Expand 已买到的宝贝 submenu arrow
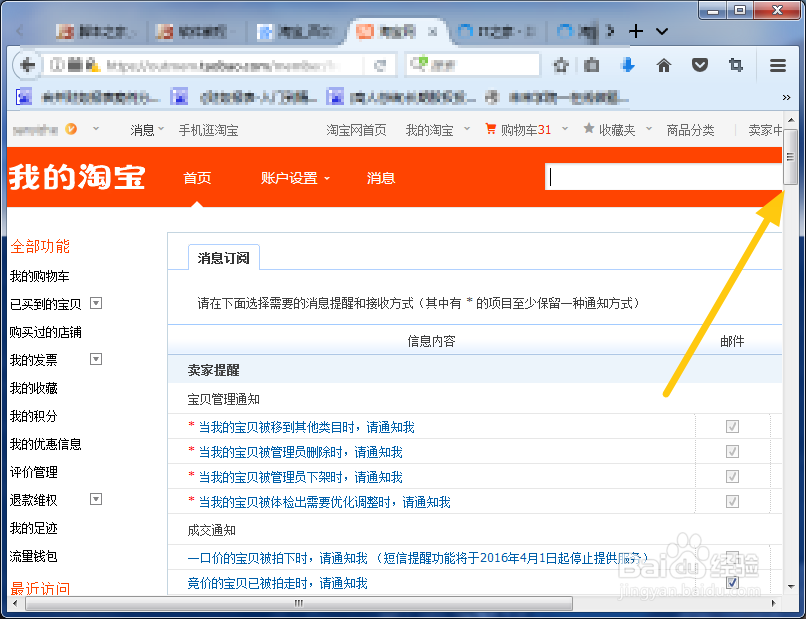The image size is (806, 619). (96, 303)
